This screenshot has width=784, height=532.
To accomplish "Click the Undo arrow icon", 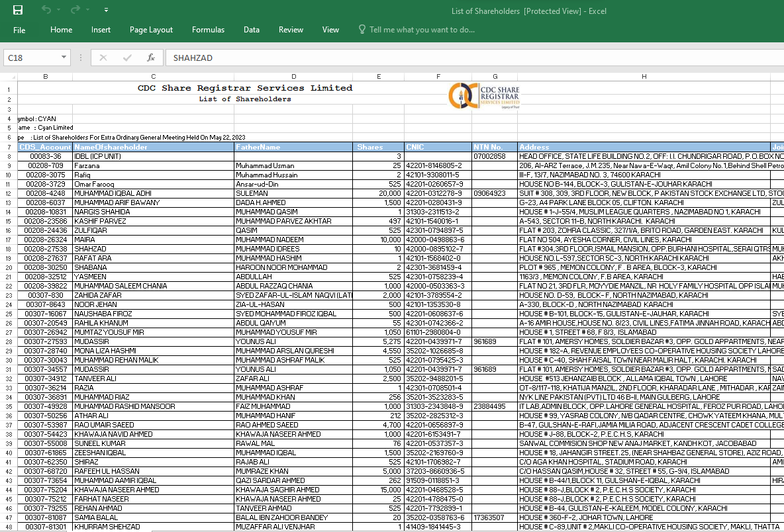I will (x=46, y=10).
